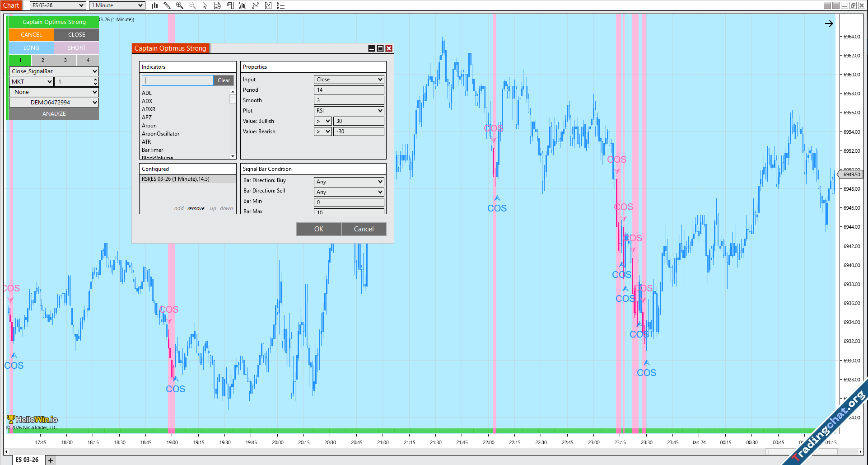Screen dimensions: 868x465
Task: Add a new chart tab with plus
Action: tap(51, 460)
